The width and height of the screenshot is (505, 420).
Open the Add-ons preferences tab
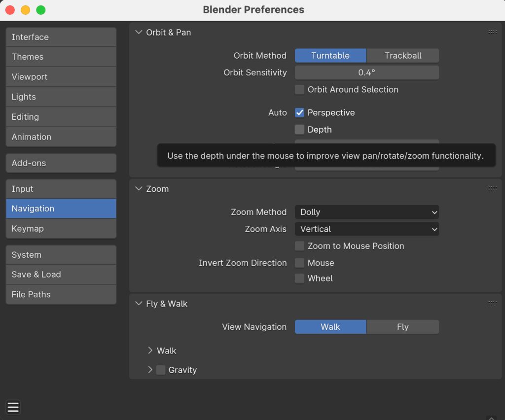point(61,163)
